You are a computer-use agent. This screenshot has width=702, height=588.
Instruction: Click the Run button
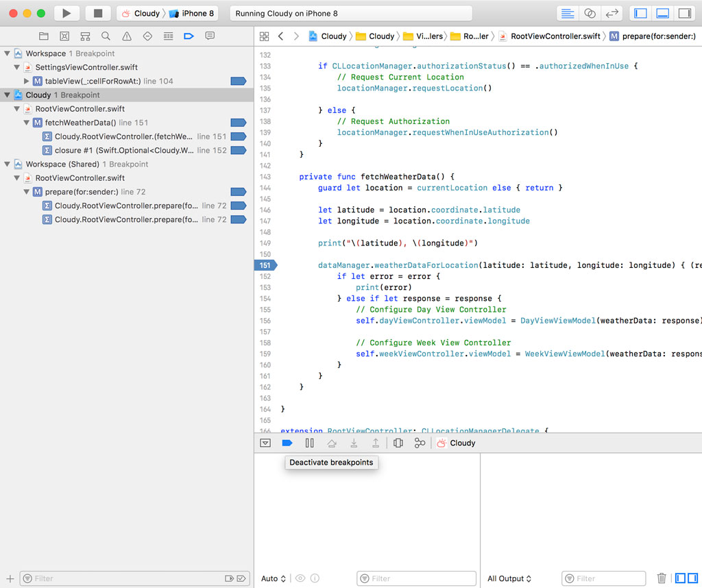(66, 12)
